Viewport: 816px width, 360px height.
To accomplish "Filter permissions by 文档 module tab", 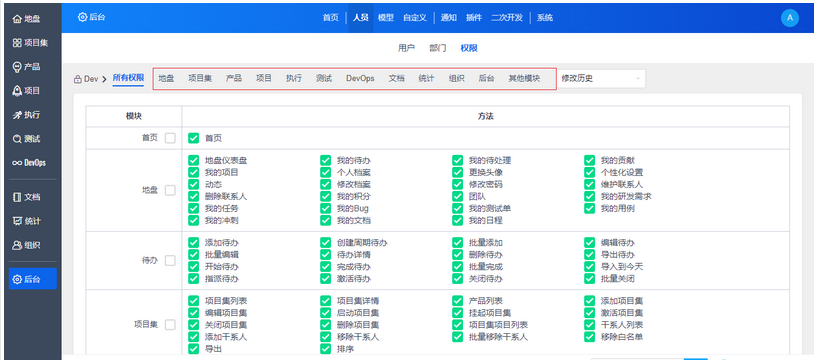I will 397,79.
